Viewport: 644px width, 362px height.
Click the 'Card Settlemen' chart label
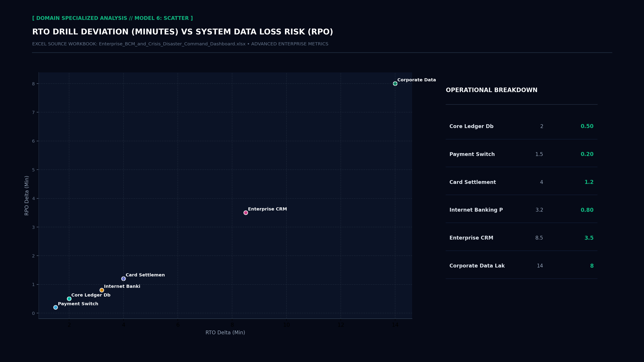[145, 275]
